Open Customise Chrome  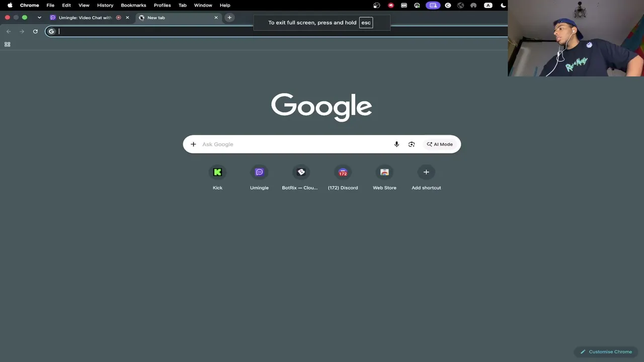pyautogui.click(x=606, y=352)
